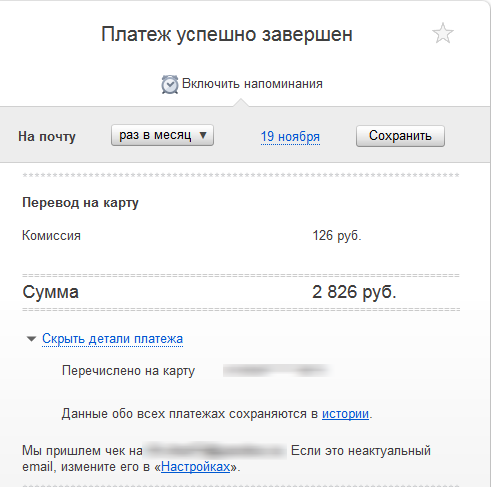Click the blurred email address
Screen dimensions: 491x487
[215, 451]
